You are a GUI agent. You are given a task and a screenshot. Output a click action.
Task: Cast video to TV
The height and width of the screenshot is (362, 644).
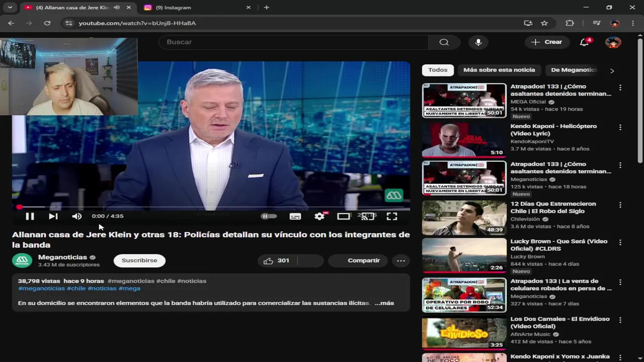pos(368,216)
